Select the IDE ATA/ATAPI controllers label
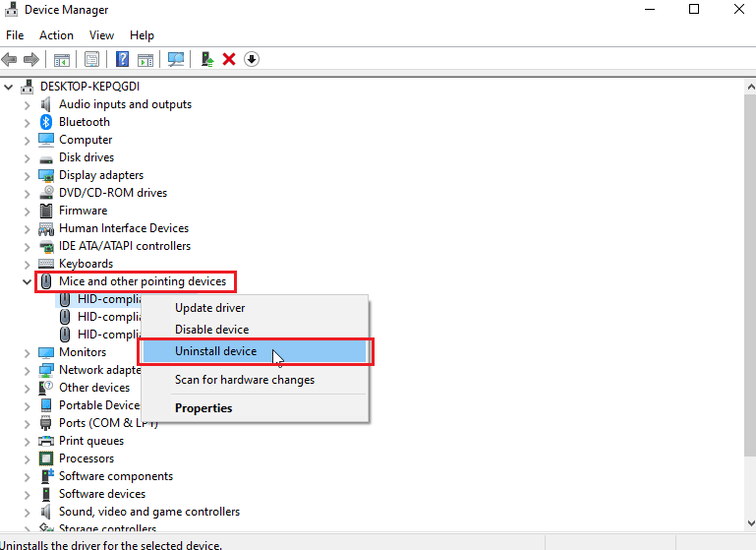 pyautogui.click(x=125, y=246)
